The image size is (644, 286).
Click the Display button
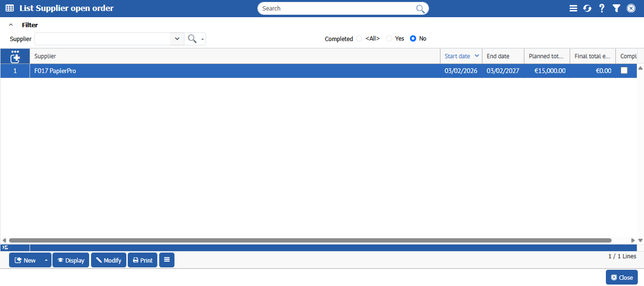pyautogui.click(x=71, y=260)
